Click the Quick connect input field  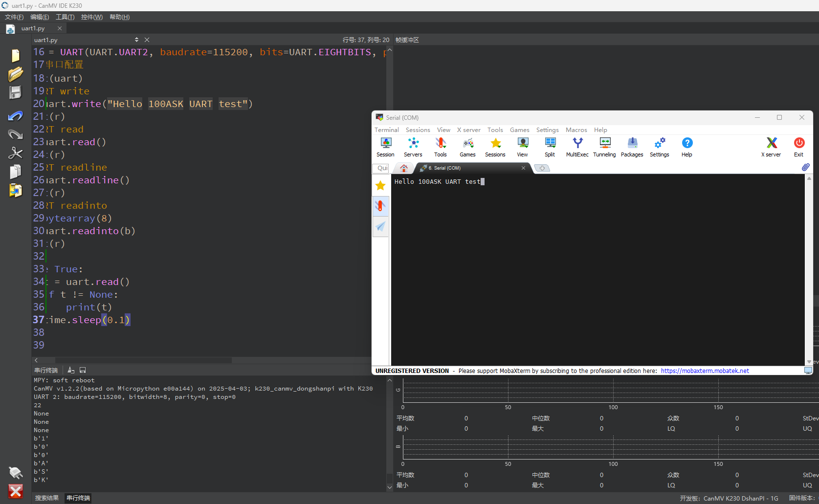tap(382, 168)
